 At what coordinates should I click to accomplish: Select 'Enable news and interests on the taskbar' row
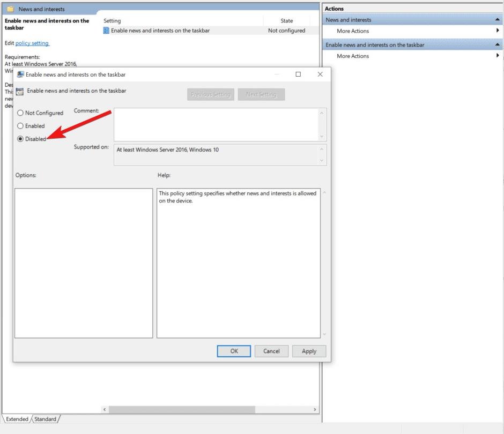coord(211,31)
